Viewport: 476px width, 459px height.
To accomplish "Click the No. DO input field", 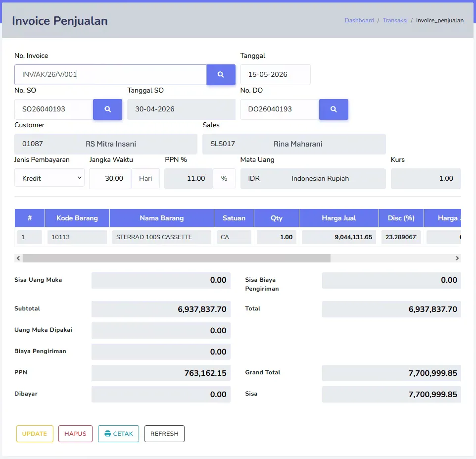I will tap(280, 109).
